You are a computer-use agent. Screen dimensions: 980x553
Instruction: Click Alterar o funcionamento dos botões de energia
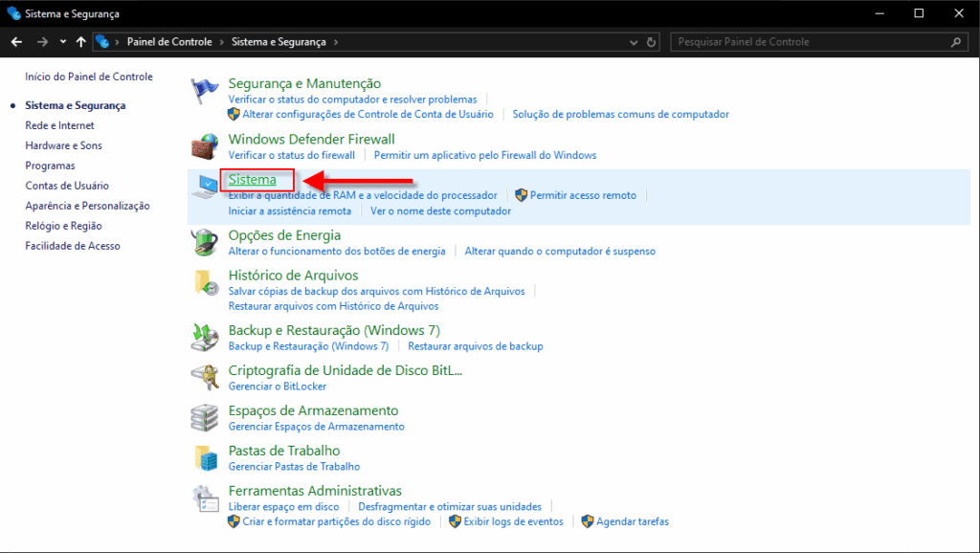coord(337,251)
